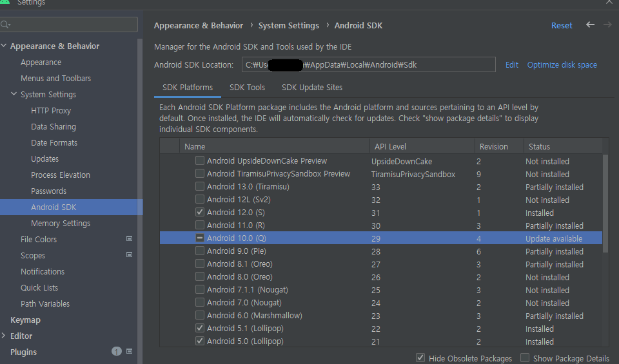Screen dimensions: 619x364
Task: Open Path Variables settings
Action: click(x=45, y=303)
